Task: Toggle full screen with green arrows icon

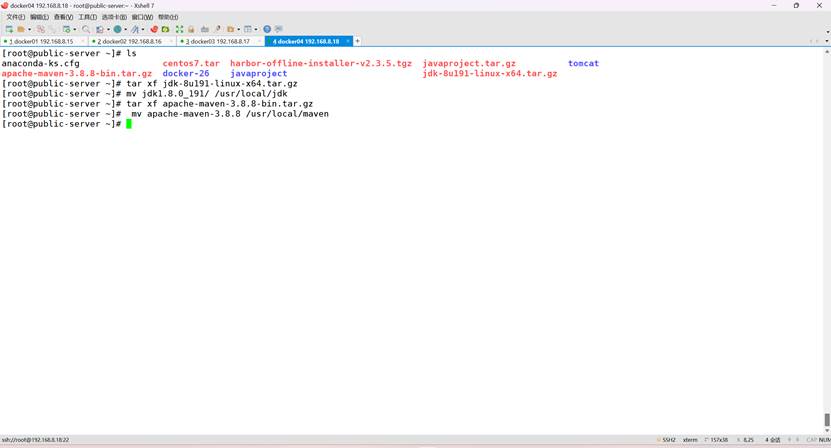Action: coord(179,29)
